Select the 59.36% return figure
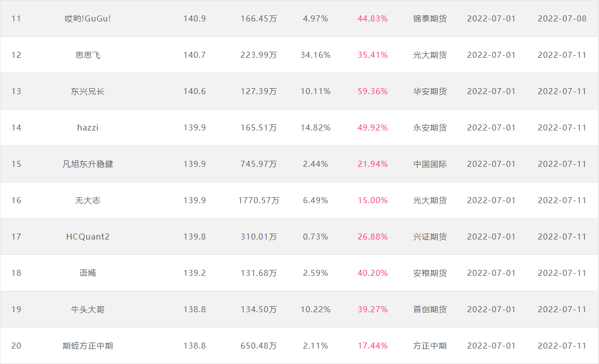Image resolution: width=599 pixels, height=364 pixels. (372, 91)
